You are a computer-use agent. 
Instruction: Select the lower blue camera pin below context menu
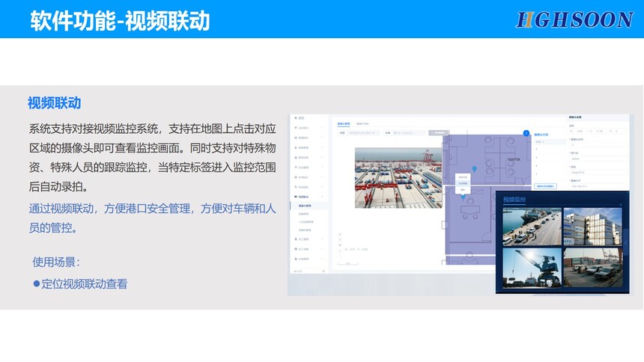[x=464, y=197]
